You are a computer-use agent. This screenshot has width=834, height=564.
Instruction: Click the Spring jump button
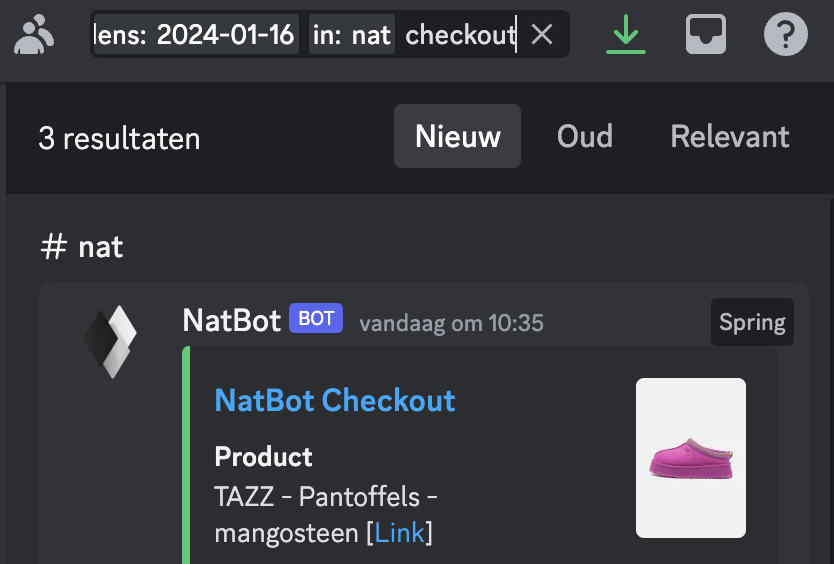[752, 322]
